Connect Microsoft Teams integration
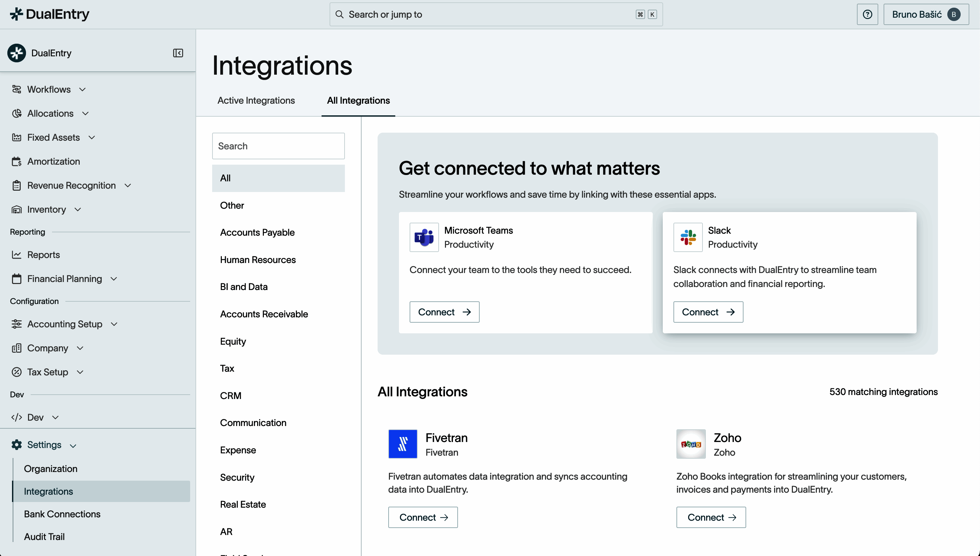Image resolution: width=980 pixels, height=556 pixels. [444, 312]
